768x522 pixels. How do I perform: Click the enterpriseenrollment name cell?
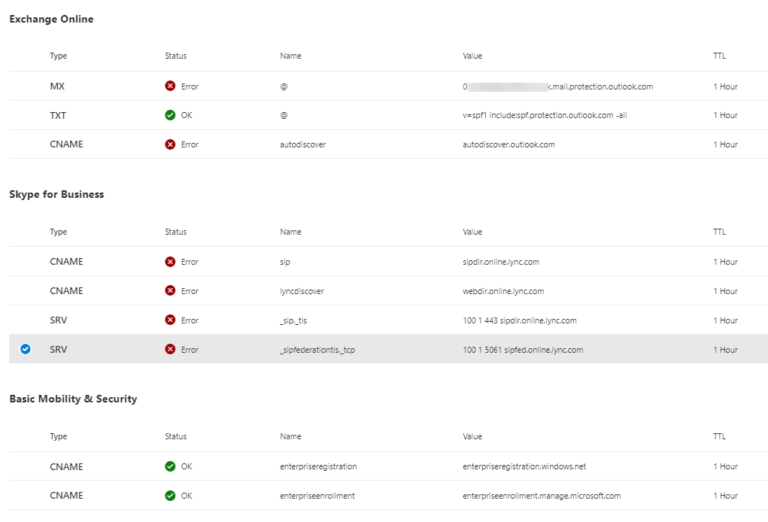pyautogui.click(x=317, y=496)
